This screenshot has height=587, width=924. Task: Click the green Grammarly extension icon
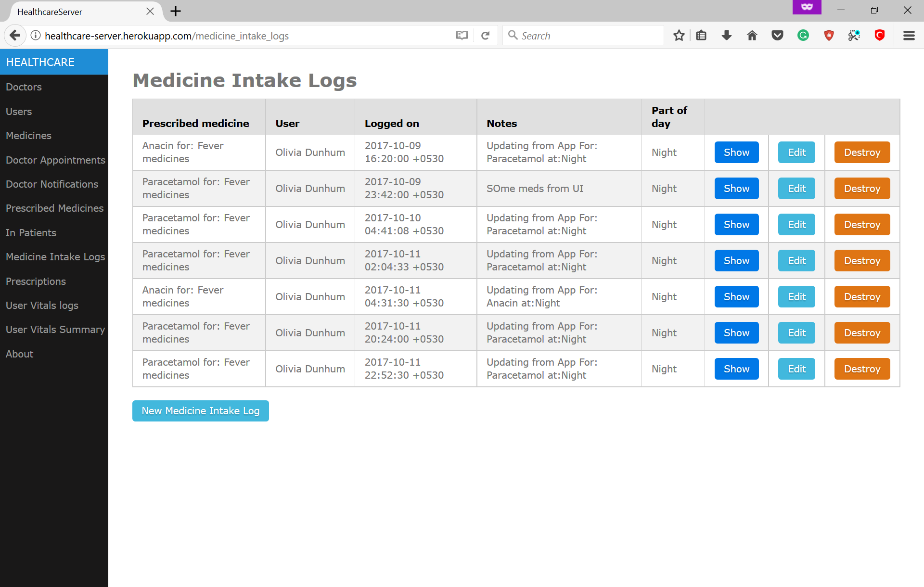803,36
